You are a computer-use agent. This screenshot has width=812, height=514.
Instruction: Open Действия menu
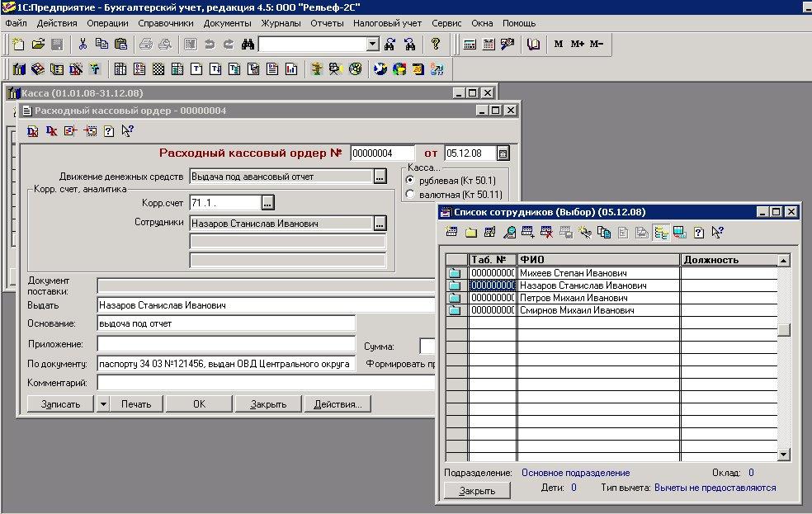click(x=57, y=23)
